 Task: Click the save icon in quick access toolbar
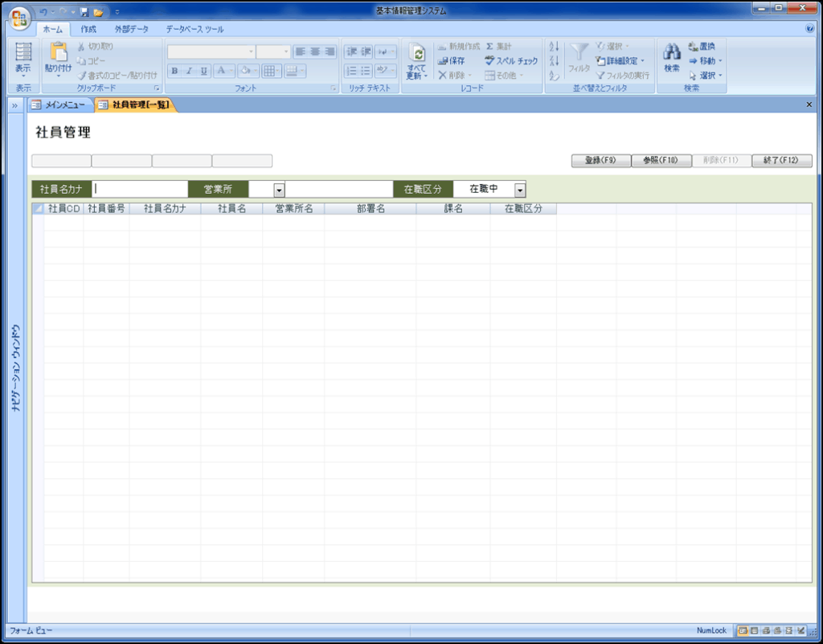click(x=84, y=12)
